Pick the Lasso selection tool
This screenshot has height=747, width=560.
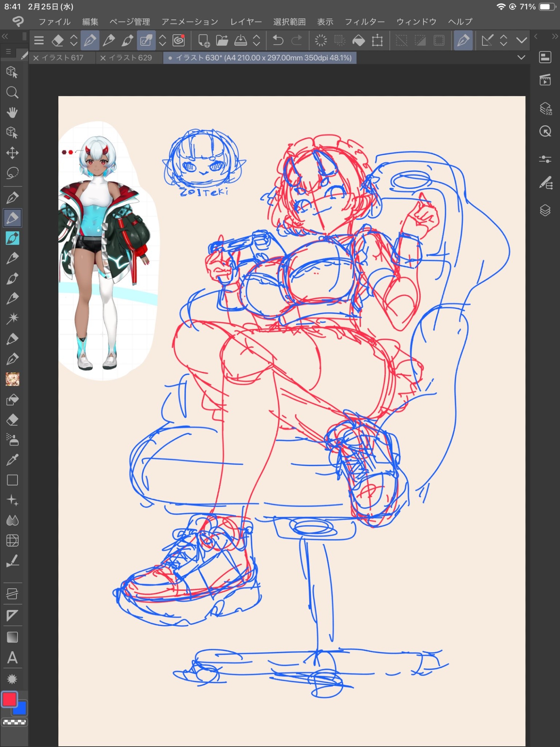pyautogui.click(x=12, y=173)
